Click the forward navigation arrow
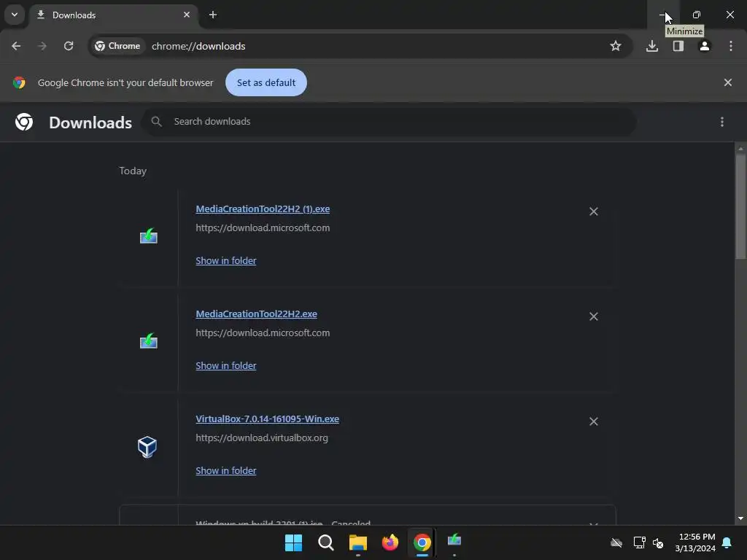This screenshot has height=560, width=747. [x=42, y=46]
